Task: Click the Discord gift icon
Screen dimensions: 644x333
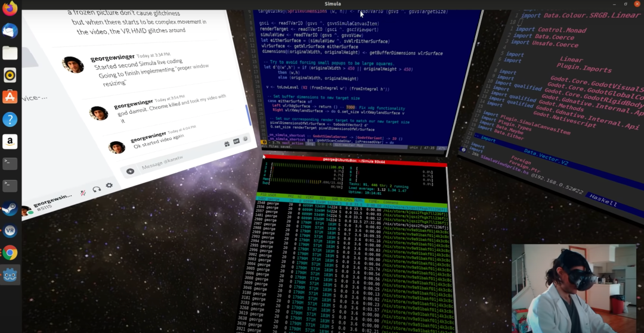Action: coord(227,144)
